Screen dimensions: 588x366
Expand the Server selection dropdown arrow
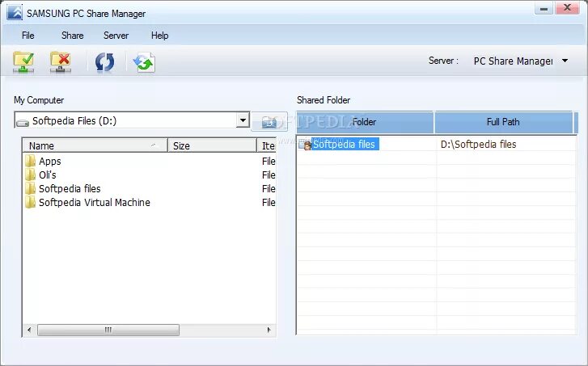tap(565, 61)
